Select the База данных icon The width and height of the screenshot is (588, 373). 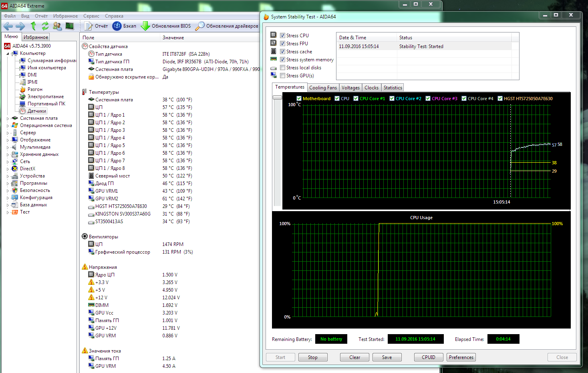(15, 205)
